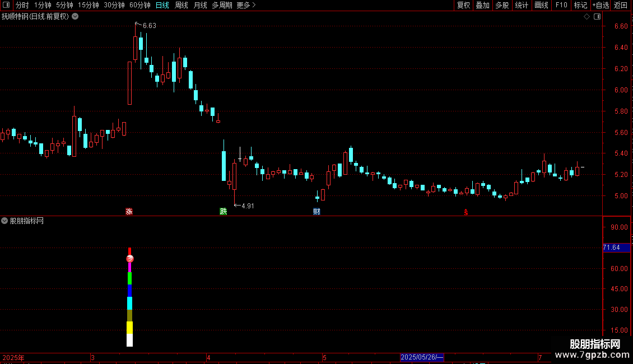The height and width of the screenshot is (364, 633).
Task: Click month 4 on the time axis
Action: pos(209,357)
